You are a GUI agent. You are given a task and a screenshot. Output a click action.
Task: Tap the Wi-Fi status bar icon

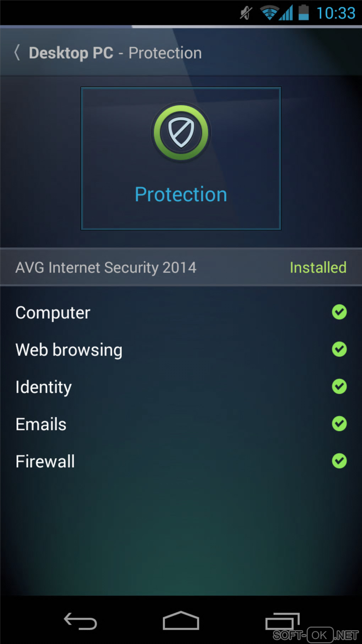269,13
